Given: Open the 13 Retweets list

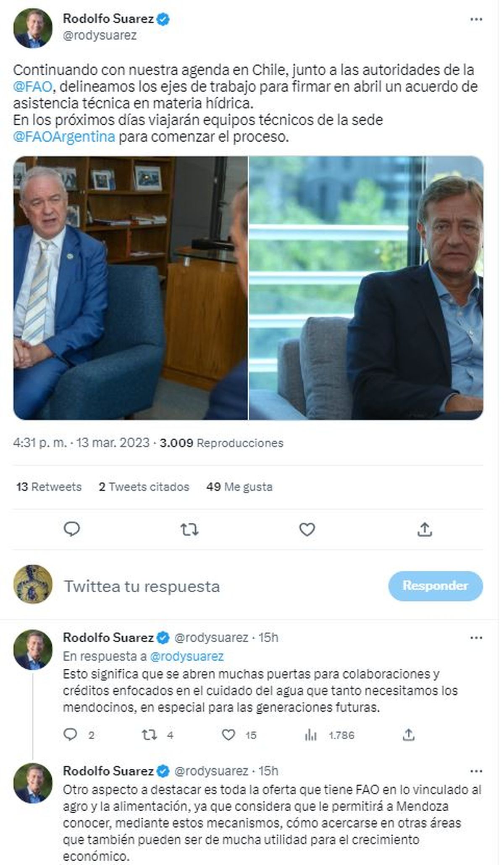Looking at the screenshot, I should point(49,487).
